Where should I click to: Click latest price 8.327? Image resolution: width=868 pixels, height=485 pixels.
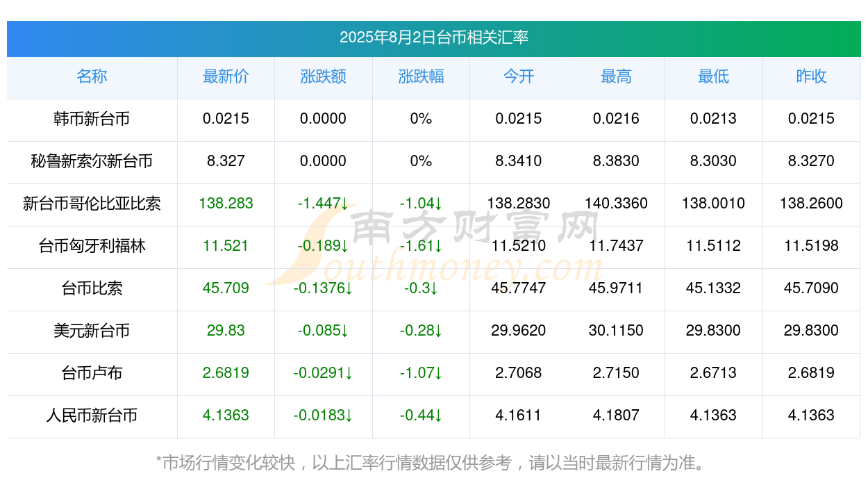[x=226, y=161]
